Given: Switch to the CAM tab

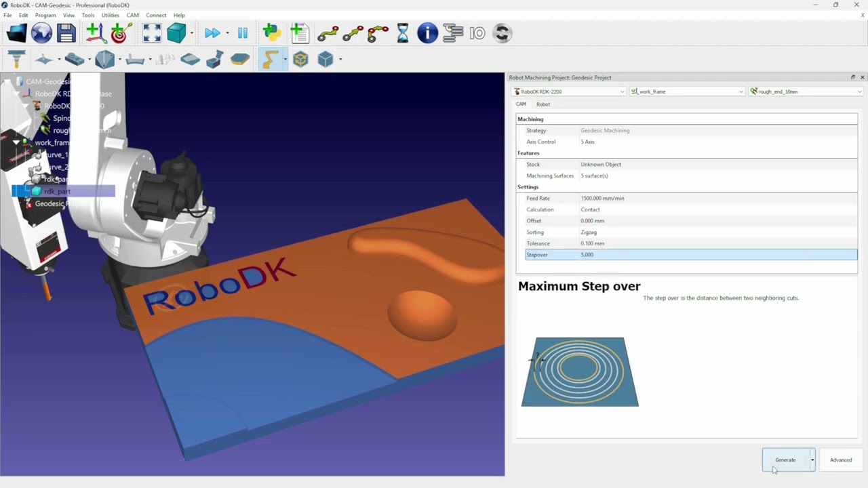Looking at the screenshot, I should [521, 104].
